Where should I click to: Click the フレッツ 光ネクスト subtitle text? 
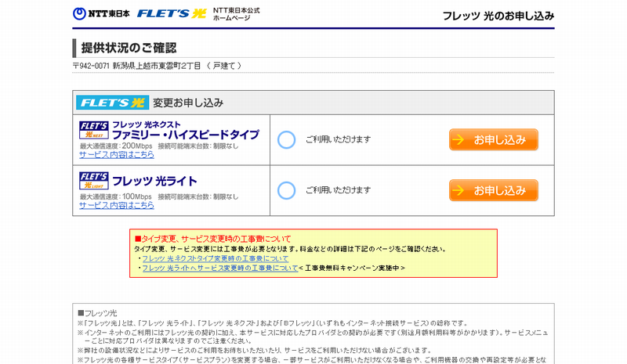[x=147, y=124]
